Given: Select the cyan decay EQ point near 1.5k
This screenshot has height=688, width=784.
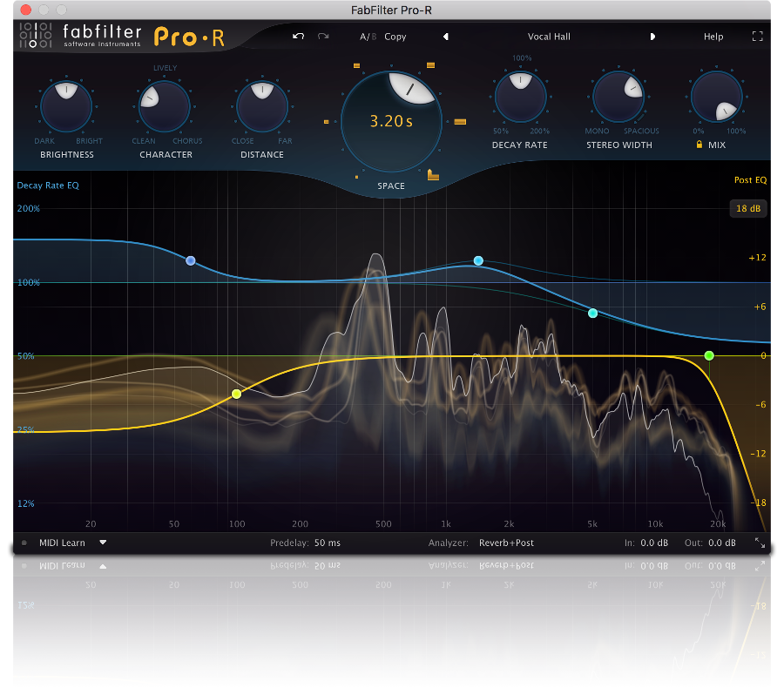Looking at the screenshot, I should pyautogui.click(x=478, y=260).
